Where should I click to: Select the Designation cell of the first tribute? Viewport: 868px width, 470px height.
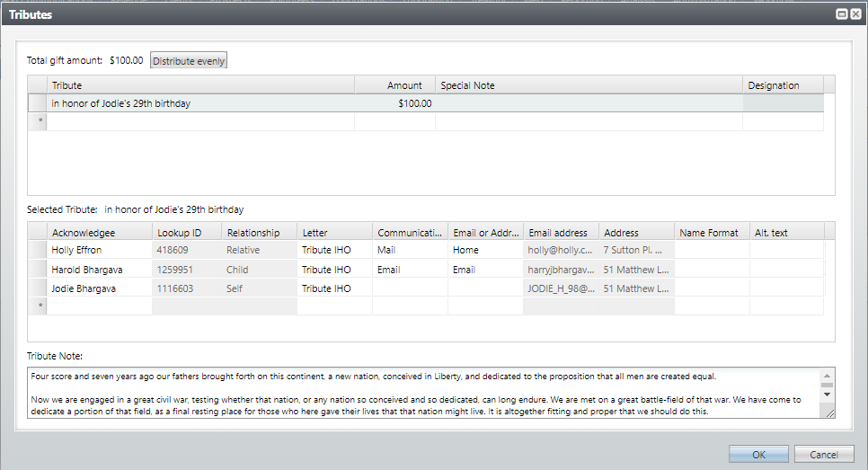coord(782,103)
